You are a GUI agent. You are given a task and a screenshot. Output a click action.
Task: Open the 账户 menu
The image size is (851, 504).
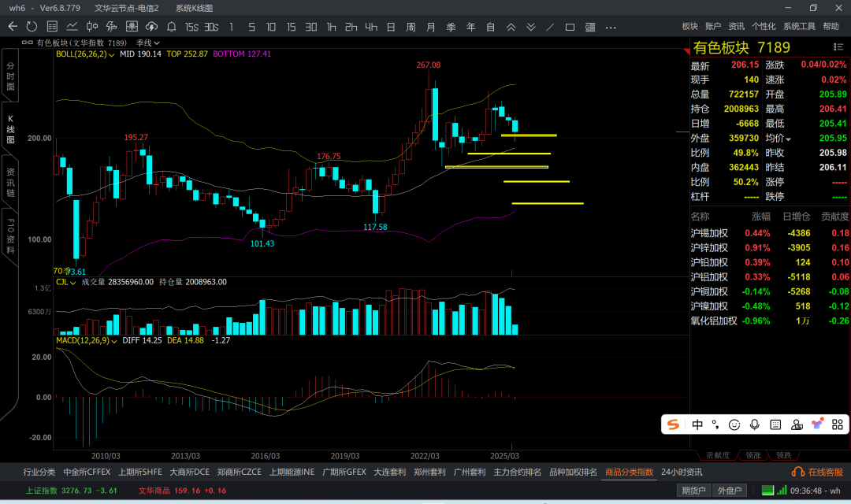click(713, 26)
